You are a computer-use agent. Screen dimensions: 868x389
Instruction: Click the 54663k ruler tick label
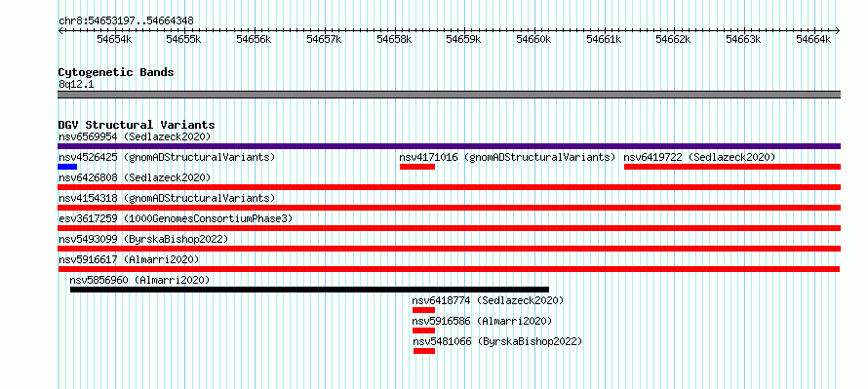[x=744, y=39]
